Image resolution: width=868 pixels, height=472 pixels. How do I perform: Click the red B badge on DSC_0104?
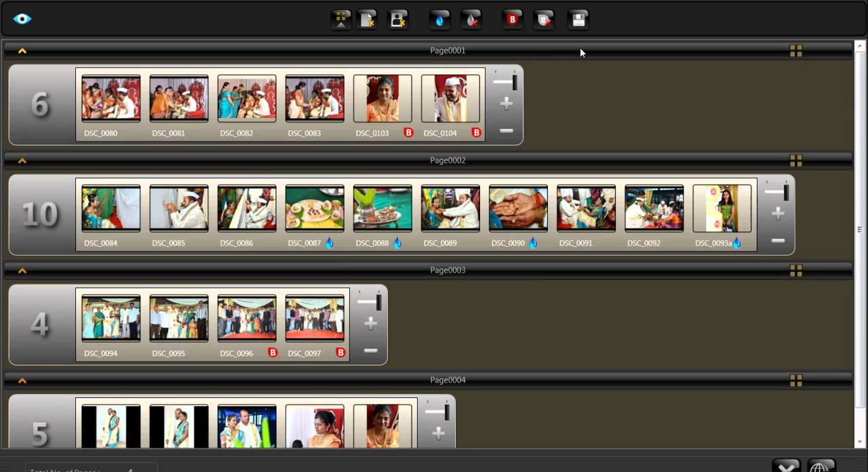(476, 133)
